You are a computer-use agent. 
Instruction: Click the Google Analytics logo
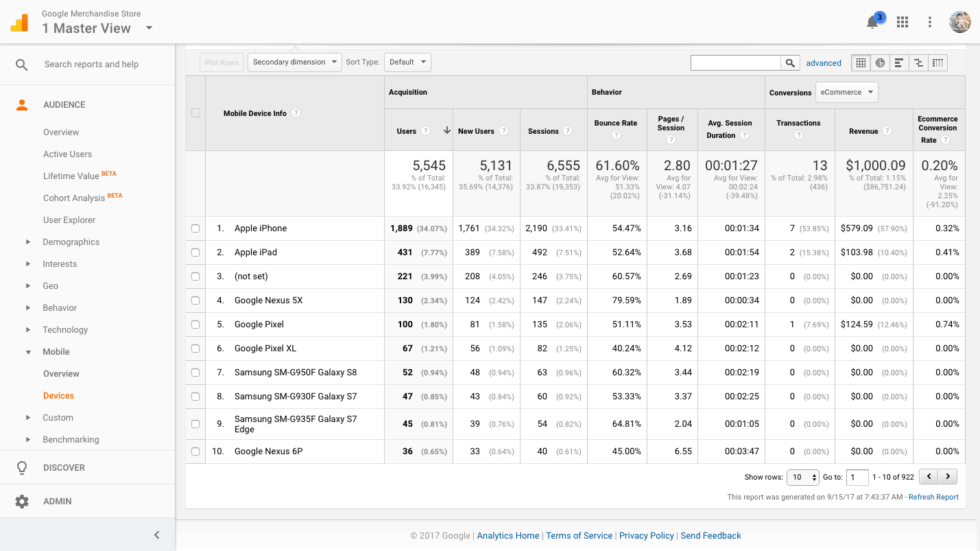click(19, 23)
